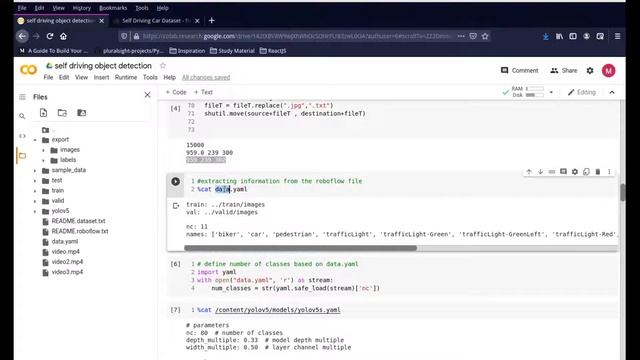The width and height of the screenshot is (640, 360).
Task: Open the Runtime menu
Action: pos(126,77)
